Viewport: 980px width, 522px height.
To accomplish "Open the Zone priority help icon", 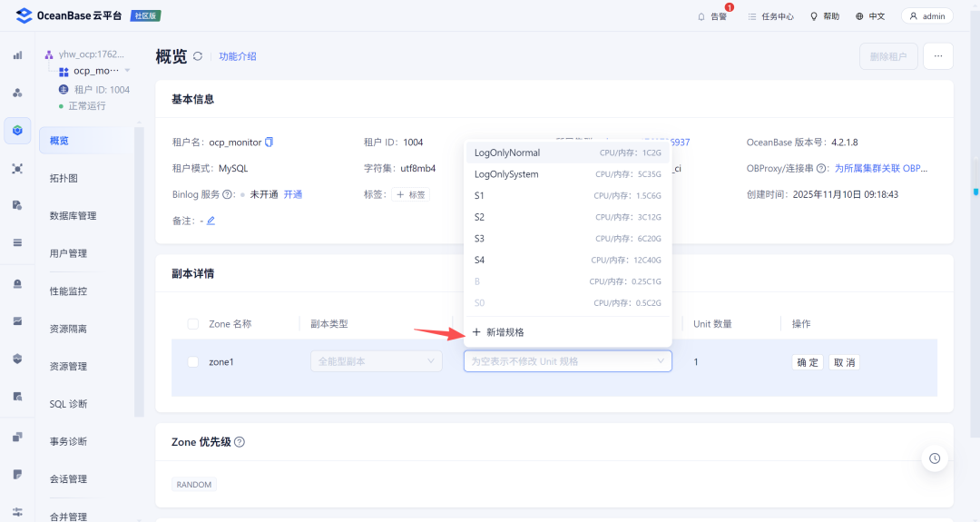I will 240,442.
